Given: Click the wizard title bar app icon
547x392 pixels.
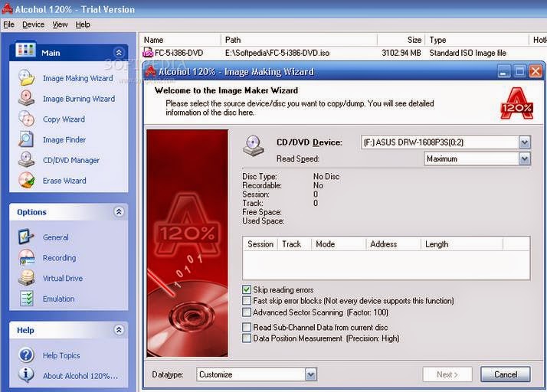Looking at the screenshot, I should (151, 71).
